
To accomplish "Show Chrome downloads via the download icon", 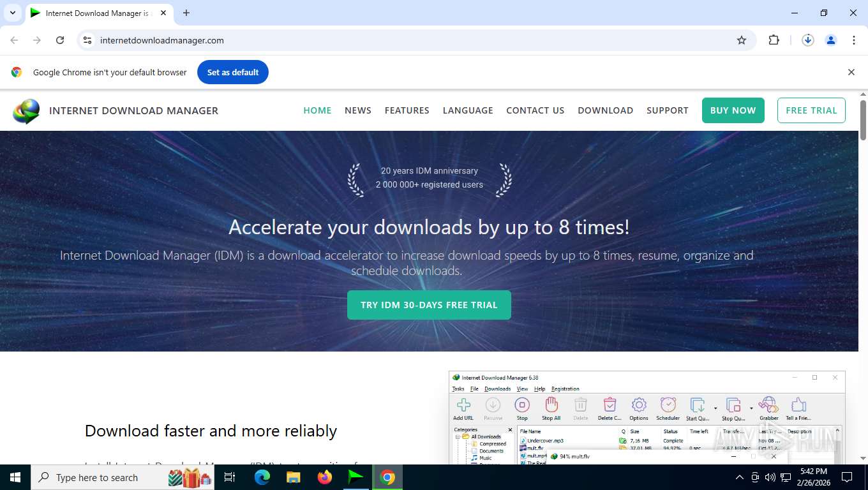I will [x=808, y=40].
